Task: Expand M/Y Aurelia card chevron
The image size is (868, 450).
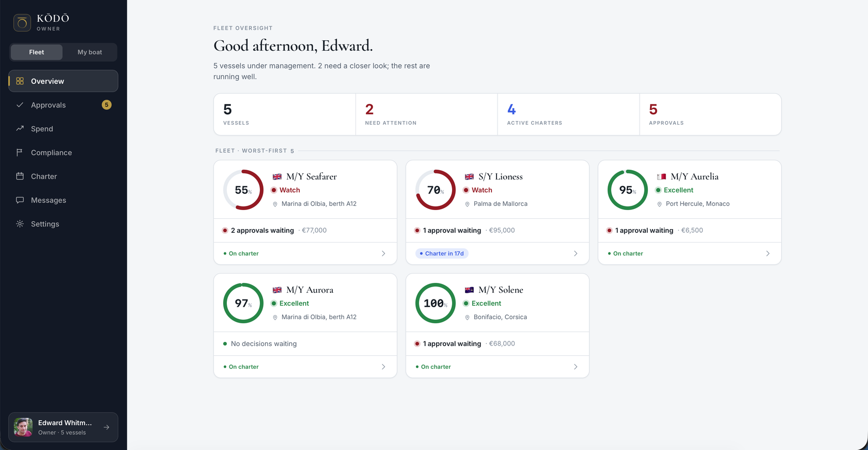Action: coord(768,253)
